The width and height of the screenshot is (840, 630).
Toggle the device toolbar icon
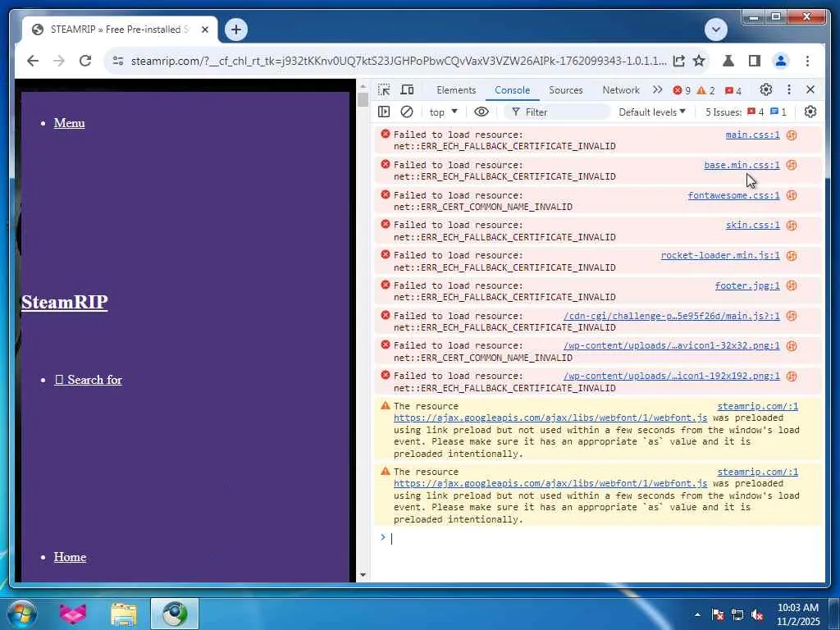click(x=407, y=89)
